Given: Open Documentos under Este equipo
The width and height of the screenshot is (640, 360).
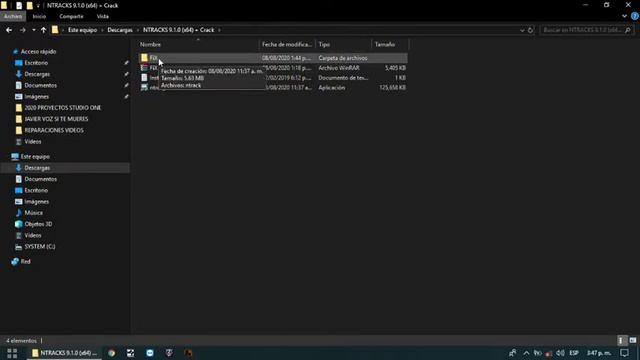Looking at the screenshot, I should [40, 179].
